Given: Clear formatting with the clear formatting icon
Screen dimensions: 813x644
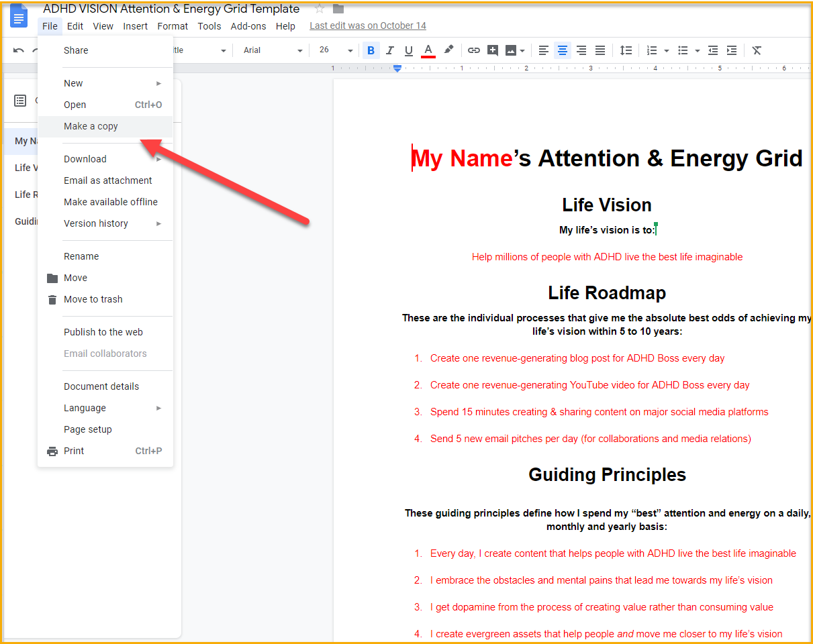Looking at the screenshot, I should (x=757, y=50).
